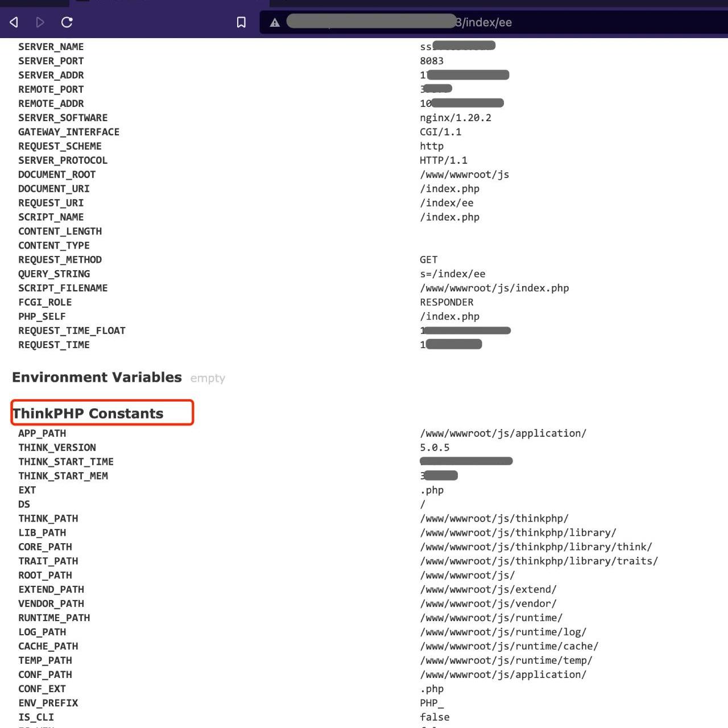The image size is (728, 728).
Task: Select the SERVER_NAME row label
Action: (51, 47)
